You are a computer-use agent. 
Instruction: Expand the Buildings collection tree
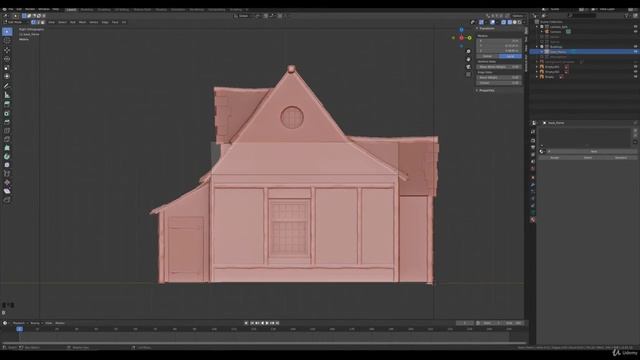point(538,47)
